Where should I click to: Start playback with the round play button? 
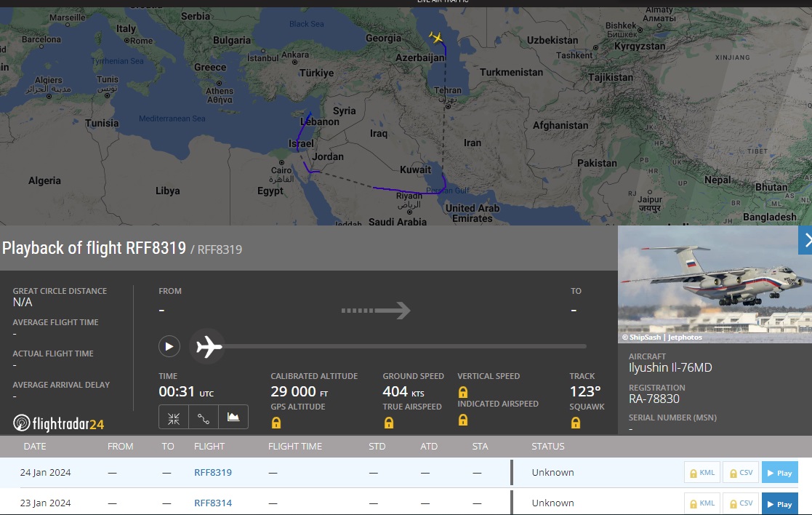169,346
